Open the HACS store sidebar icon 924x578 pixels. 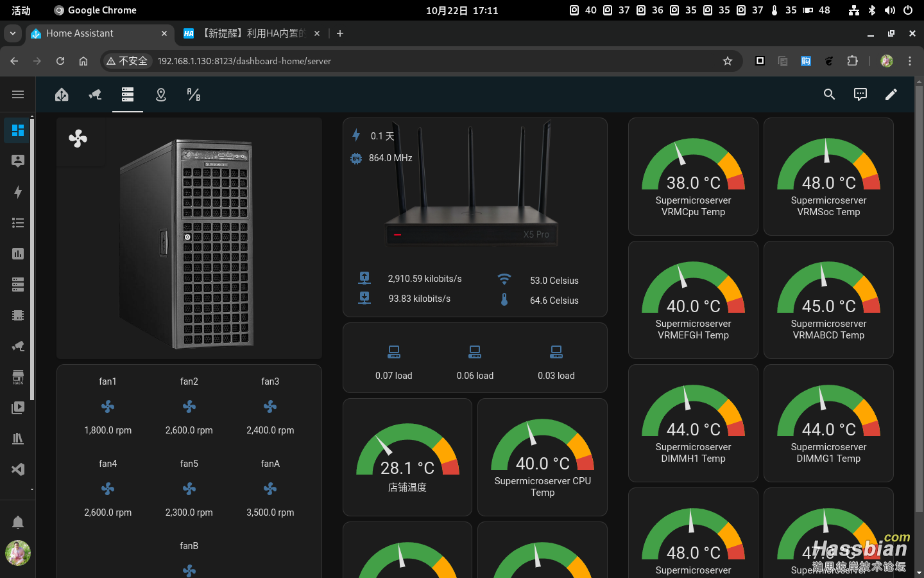18,377
